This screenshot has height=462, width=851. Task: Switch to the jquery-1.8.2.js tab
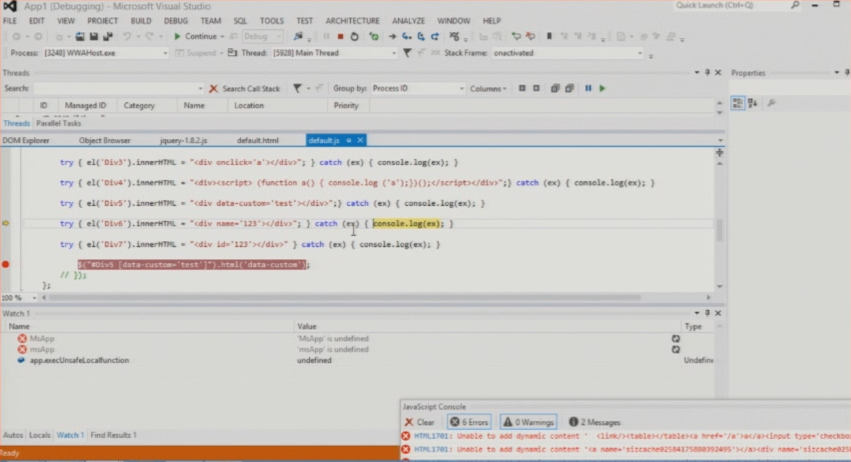coord(183,140)
